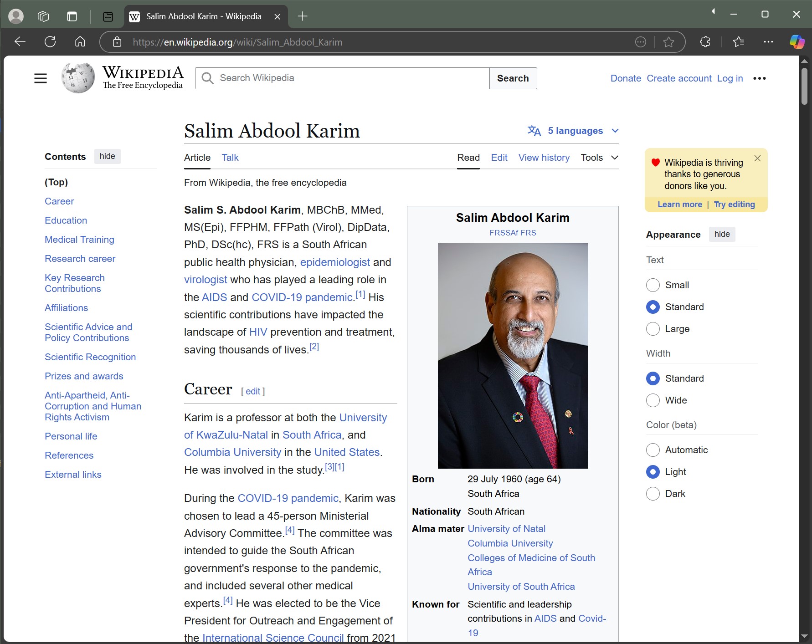Click citation reference [2]
The image size is (812, 644).
pyautogui.click(x=314, y=347)
